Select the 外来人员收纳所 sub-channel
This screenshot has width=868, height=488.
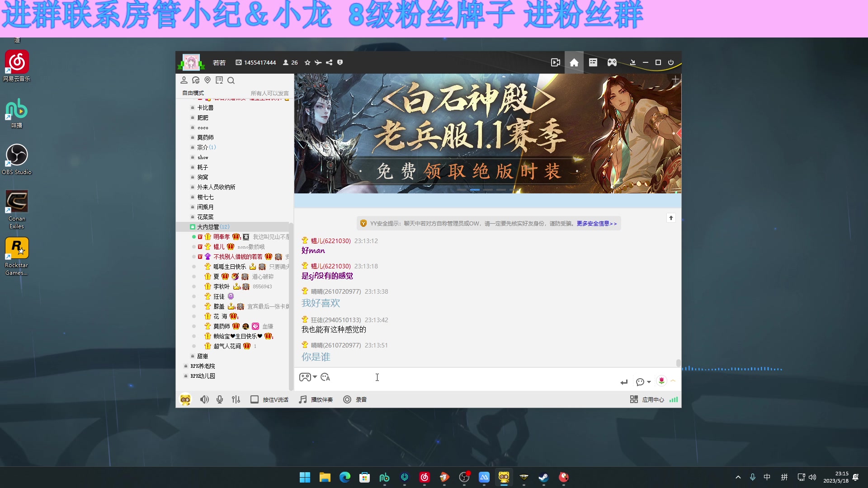216,187
